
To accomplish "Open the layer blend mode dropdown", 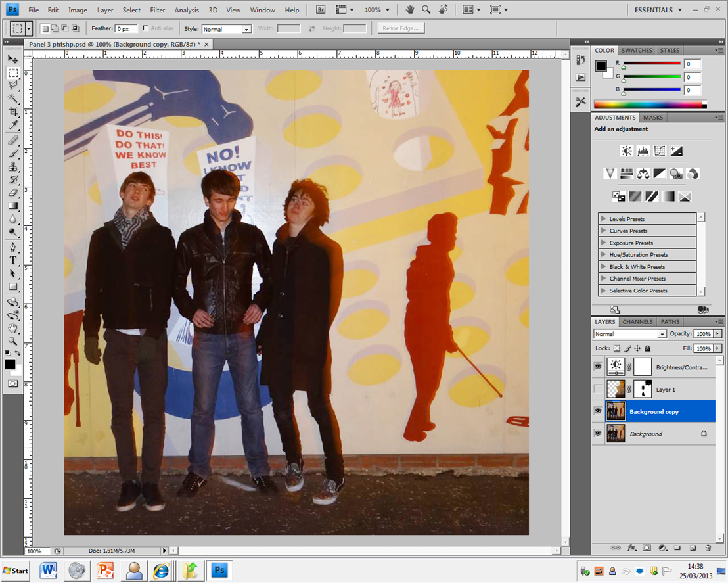I will tap(629, 334).
